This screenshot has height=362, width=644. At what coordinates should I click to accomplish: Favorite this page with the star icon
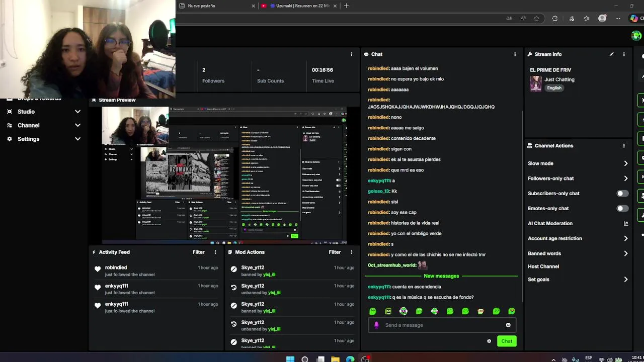pyautogui.click(x=537, y=19)
